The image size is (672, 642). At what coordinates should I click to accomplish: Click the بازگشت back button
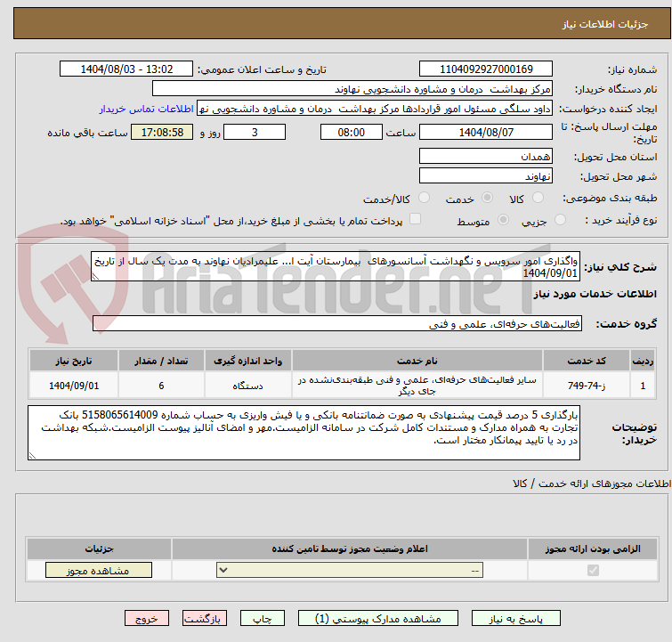(x=205, y=618)
